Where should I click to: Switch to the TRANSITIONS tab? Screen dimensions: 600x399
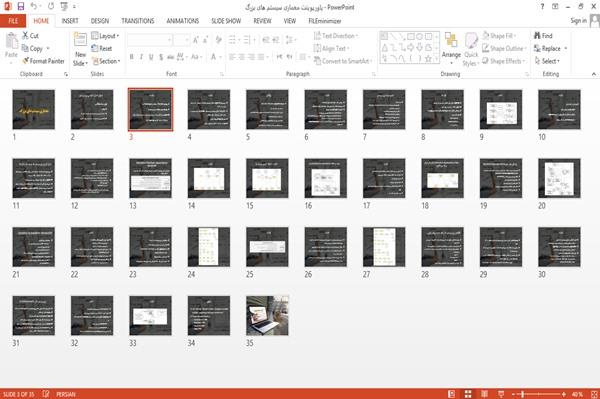click(138, 21)
